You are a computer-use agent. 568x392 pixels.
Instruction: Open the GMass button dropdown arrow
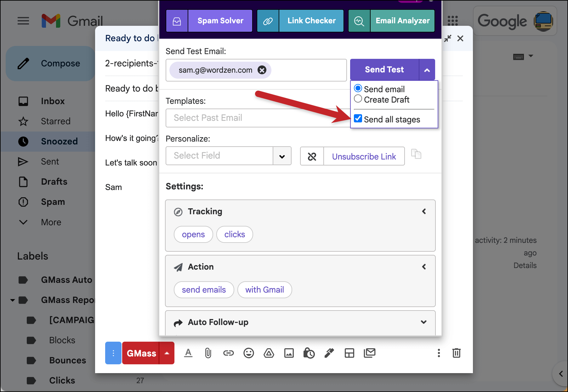point(167,353)
